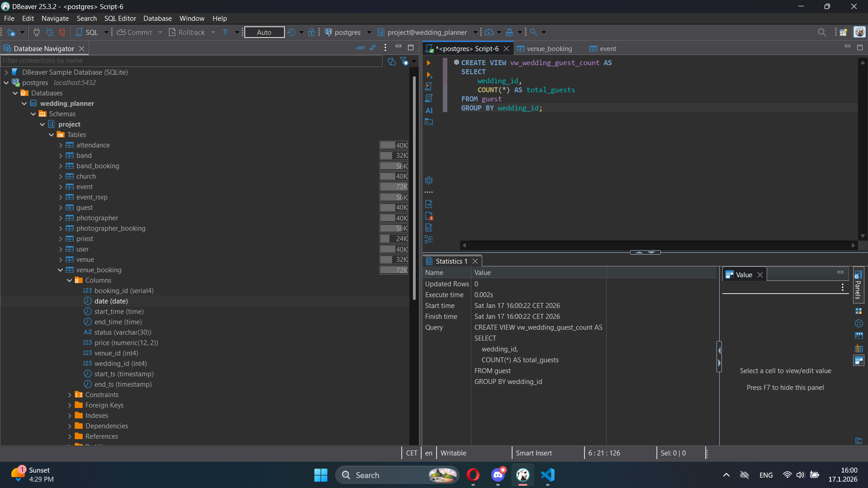Open the SQL editor settings gear icon
Viewport: 868px width, 488px height.
429,180
